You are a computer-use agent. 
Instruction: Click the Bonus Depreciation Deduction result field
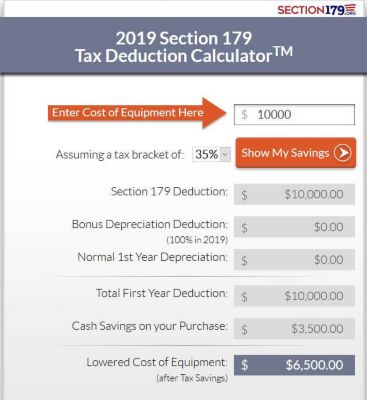[x=294, y=227]
